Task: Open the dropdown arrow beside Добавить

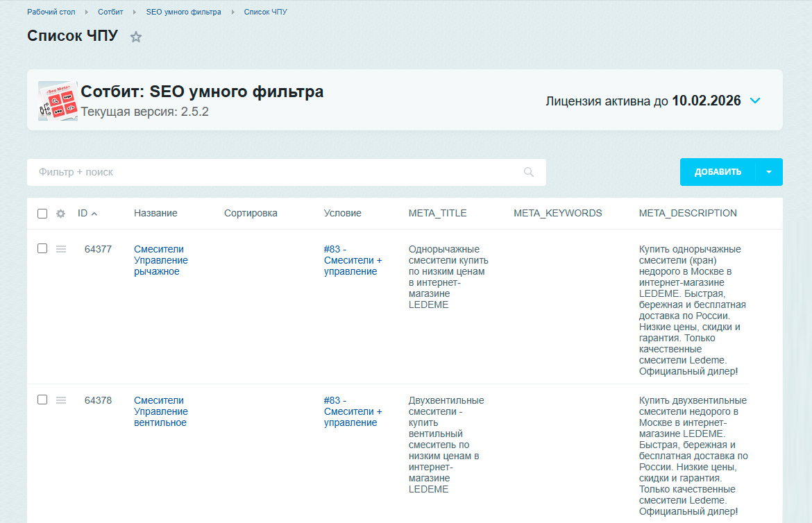Action: pyautogui.click(x=769, y=172)
